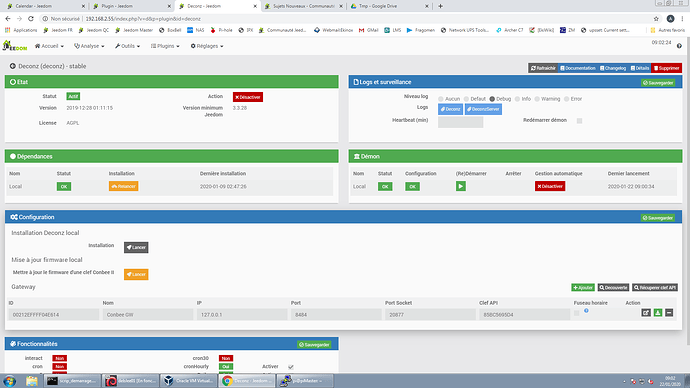Open the Plugins dropdown menu
This screenshot has width=690, height=388.
coord(165,46)
